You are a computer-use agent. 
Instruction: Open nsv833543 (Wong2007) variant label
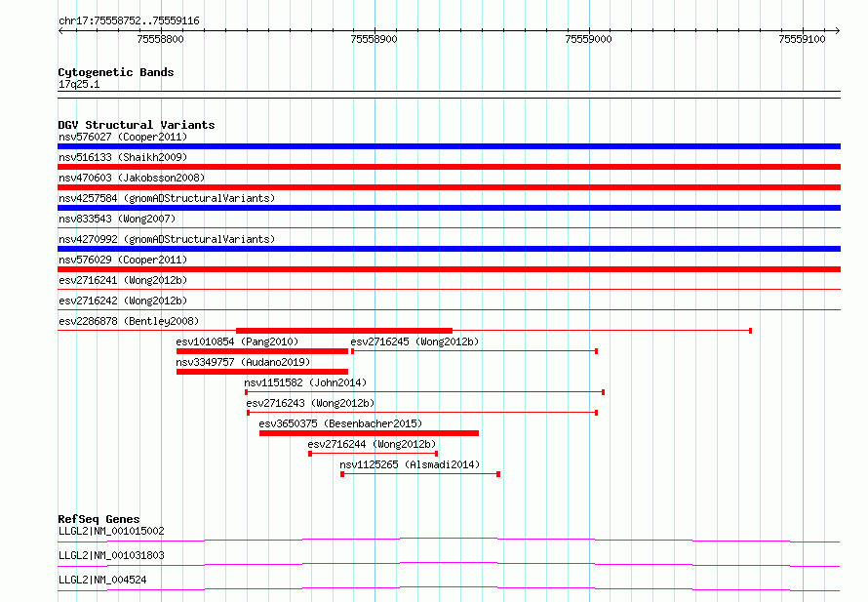pyautogui.click(x=117, y=219)
